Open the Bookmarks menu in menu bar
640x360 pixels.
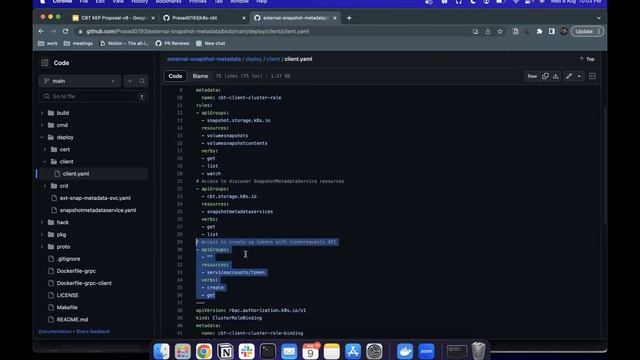168,2
